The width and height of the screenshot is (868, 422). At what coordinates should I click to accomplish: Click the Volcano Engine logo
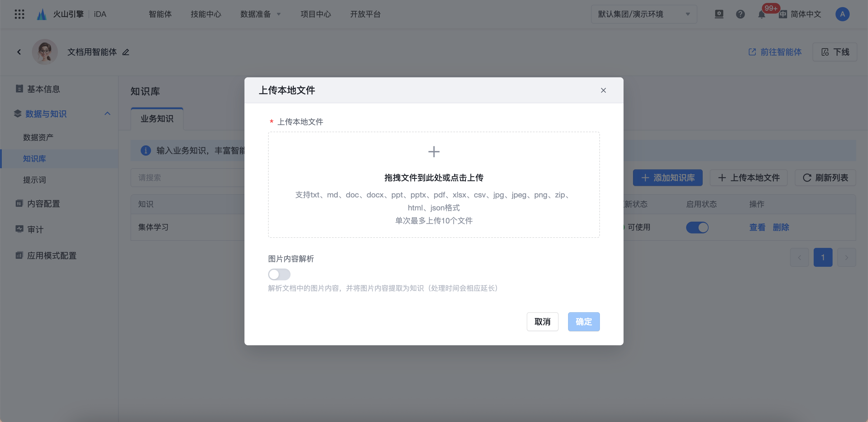click(x=42, y=14)
